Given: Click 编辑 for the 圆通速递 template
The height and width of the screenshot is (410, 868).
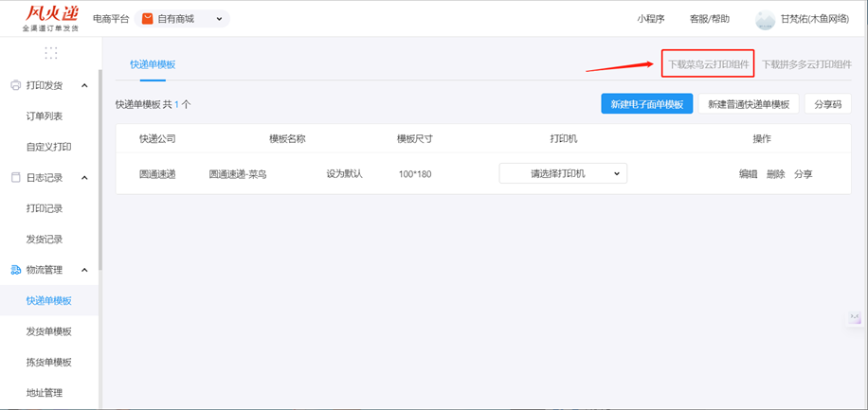Looking at the screenshot, I should pos(748,173).
